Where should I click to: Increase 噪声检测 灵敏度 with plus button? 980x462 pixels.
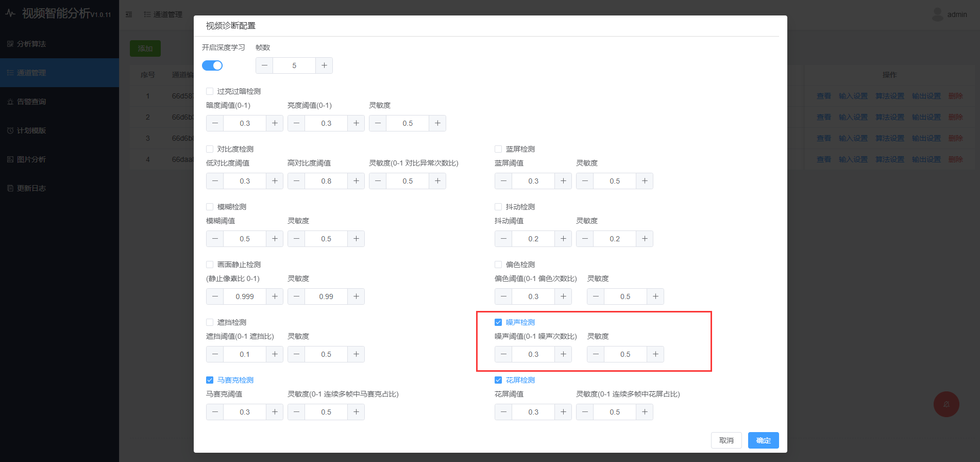[x=655, y=354]
